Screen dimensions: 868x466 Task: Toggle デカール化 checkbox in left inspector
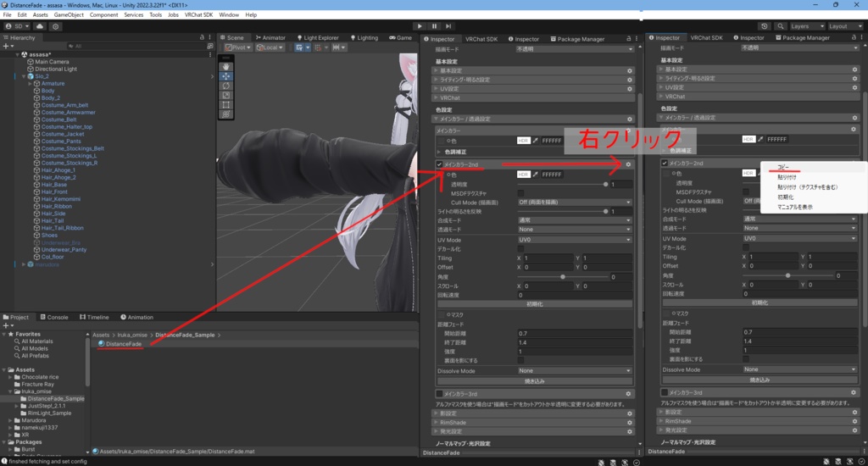(521, 249)
